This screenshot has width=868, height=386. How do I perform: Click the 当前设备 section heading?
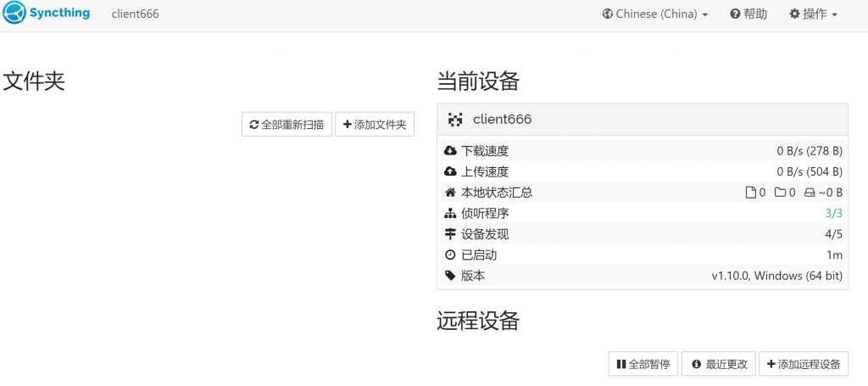pyautogui.click(x=478, y=81)
